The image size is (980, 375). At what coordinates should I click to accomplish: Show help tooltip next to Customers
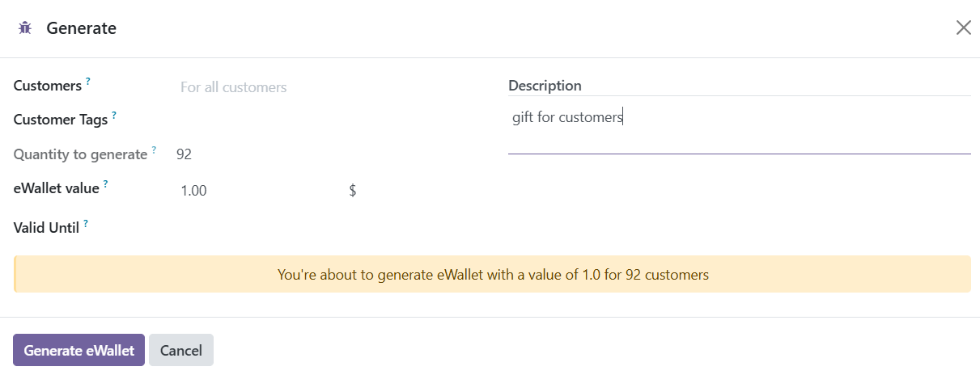(x=88, y=82)
